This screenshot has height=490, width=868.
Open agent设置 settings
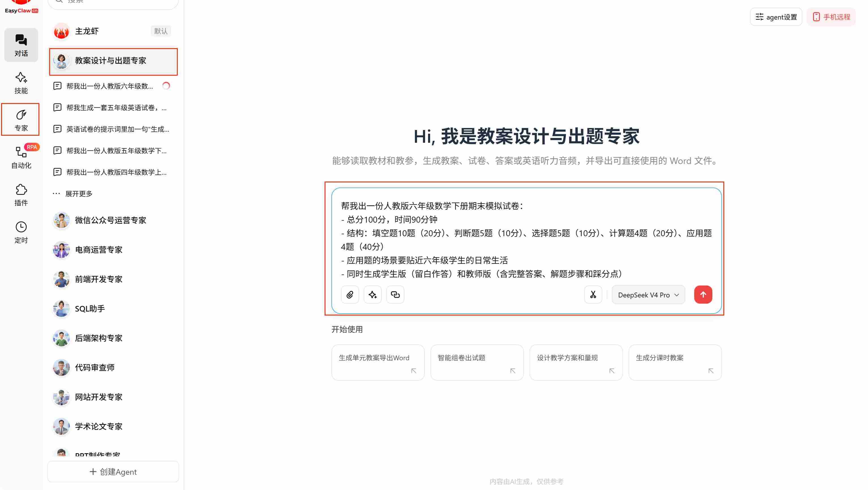776,17
